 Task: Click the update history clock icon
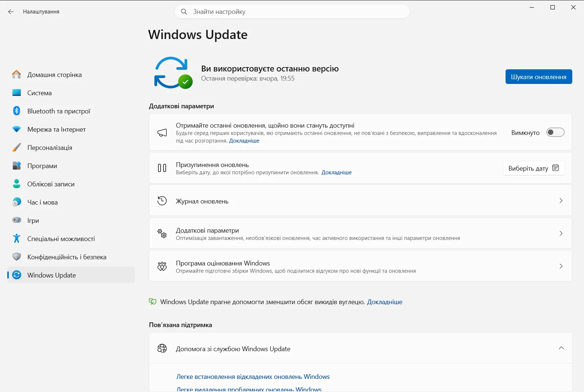[162, 201]
